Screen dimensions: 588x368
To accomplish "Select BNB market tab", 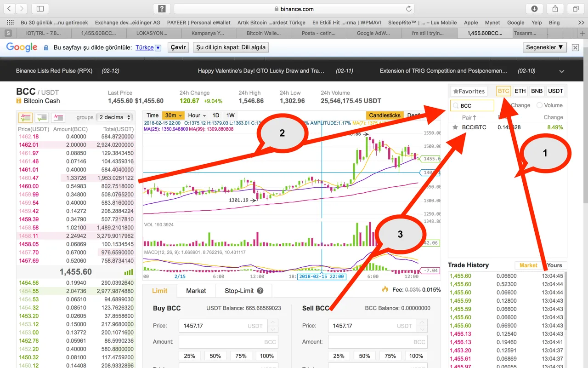I will [537, 91].
